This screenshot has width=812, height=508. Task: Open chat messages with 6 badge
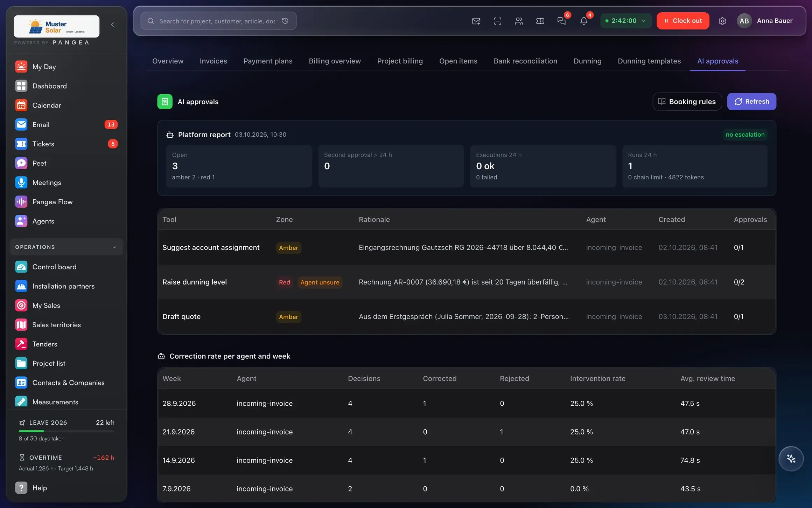(562, 21)
